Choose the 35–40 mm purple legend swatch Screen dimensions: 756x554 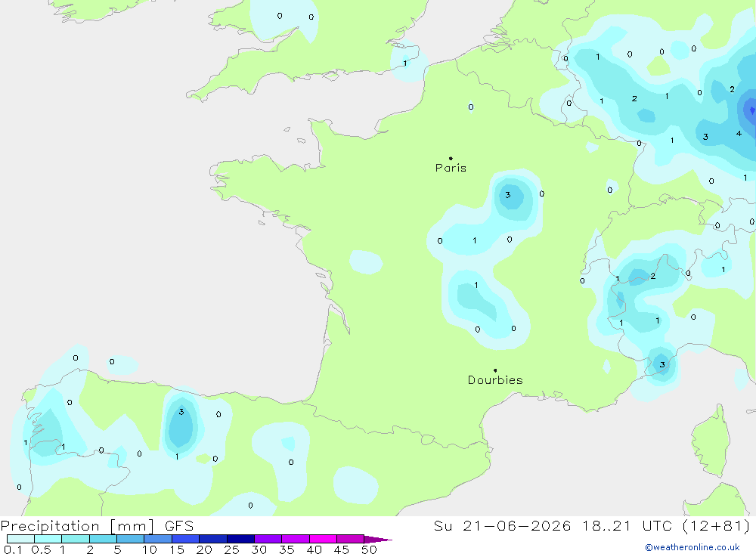pyautogui.click(x=296, y=539)
